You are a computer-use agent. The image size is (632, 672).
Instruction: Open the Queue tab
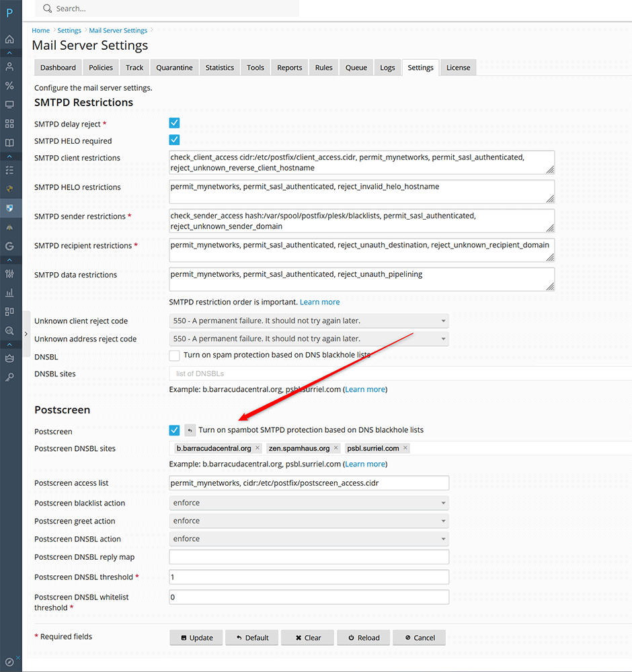point(356,68)
